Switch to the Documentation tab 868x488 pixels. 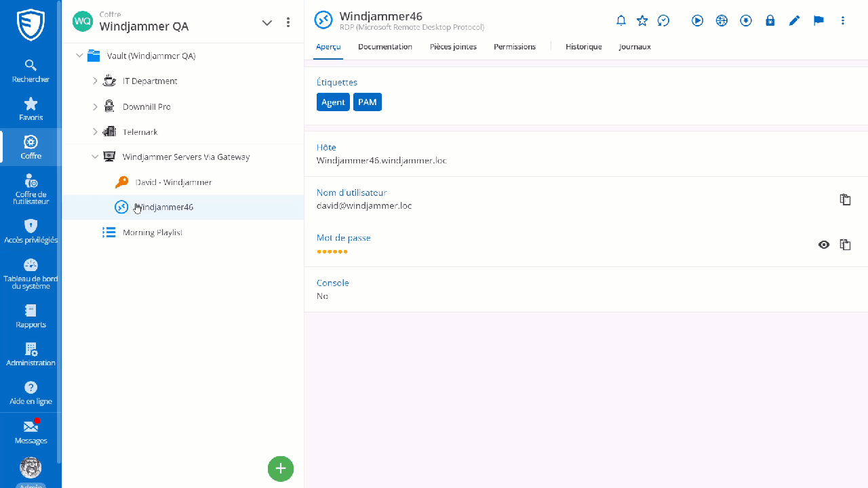point(384,47)
